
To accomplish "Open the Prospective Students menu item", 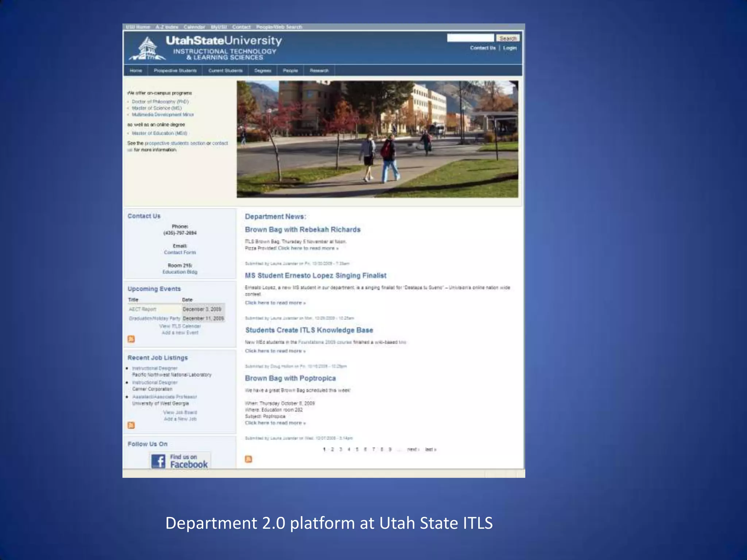I will pos(175,71).
